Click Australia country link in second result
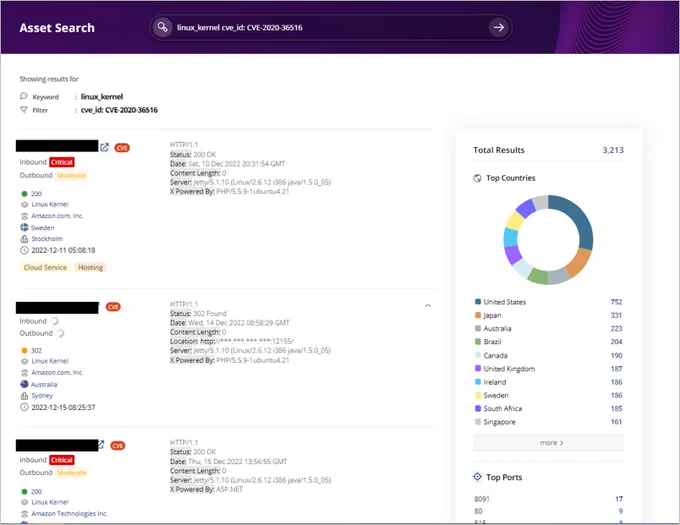This screenshot has width=680, height=525. (44, 385)
